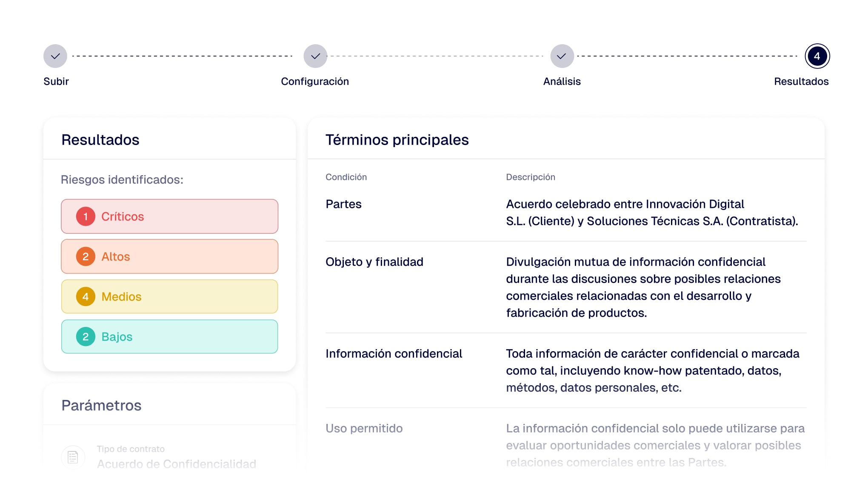Click the red 1 badge on Críticos

pyautogui.click(x=86, y=216)
